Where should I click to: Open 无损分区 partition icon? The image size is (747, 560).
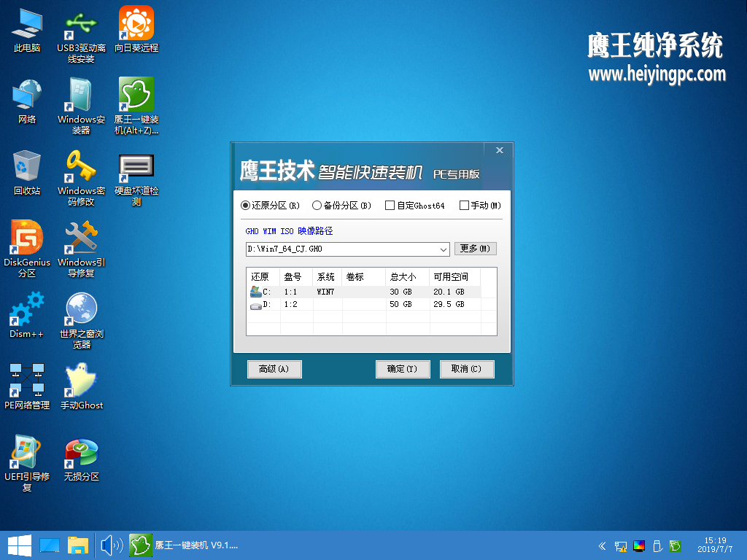point(81,458)
